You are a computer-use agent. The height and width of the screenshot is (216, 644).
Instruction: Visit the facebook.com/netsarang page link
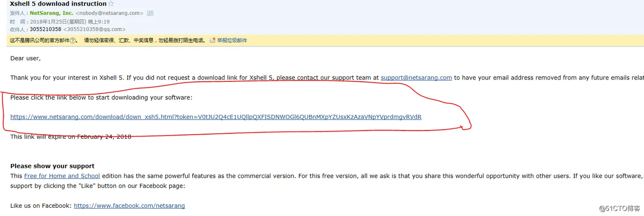(129, 206)
